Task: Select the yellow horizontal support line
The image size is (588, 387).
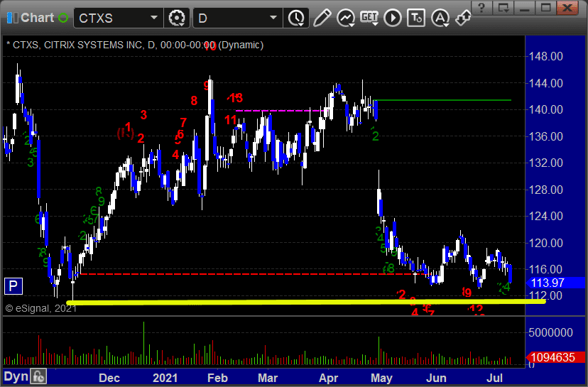Action: [x=305, y=302]
